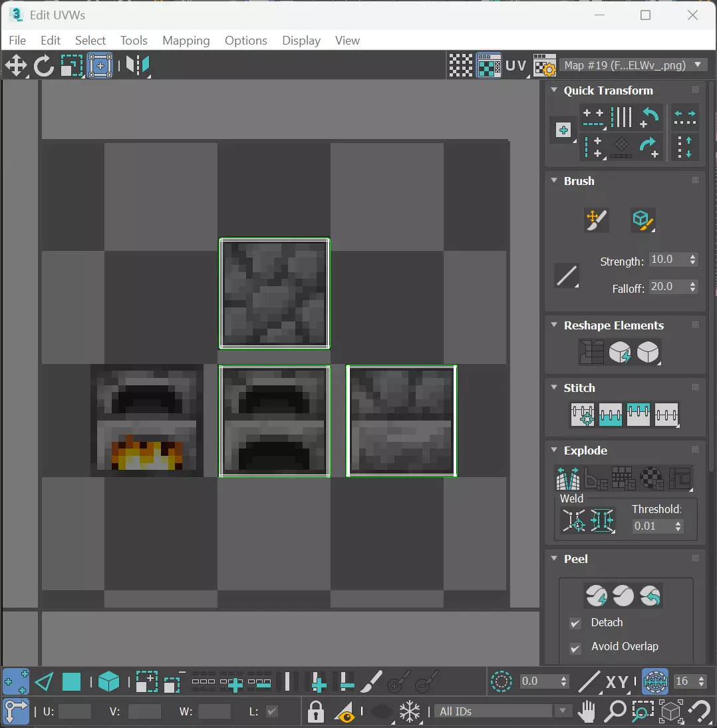Open the UV coordinate display flyout
The image size is (717, 728).
point(517,65)
